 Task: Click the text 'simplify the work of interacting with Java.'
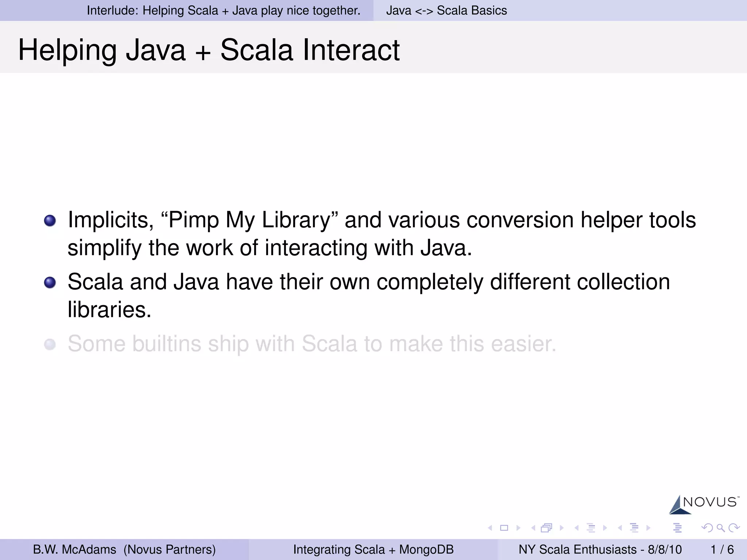[270, 248]
